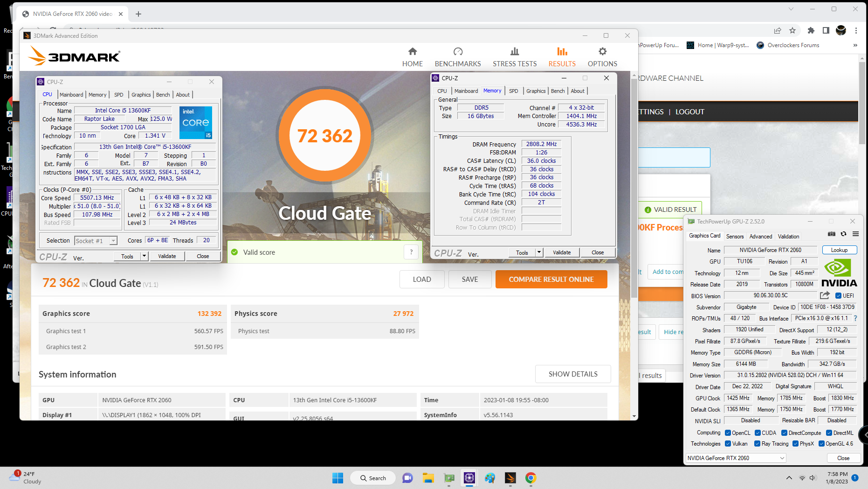Screen dimensions: 868x489
Task: Switch to Bench tab in left CPU-Z
Action: pyautogui.click(x=163, y=95)
